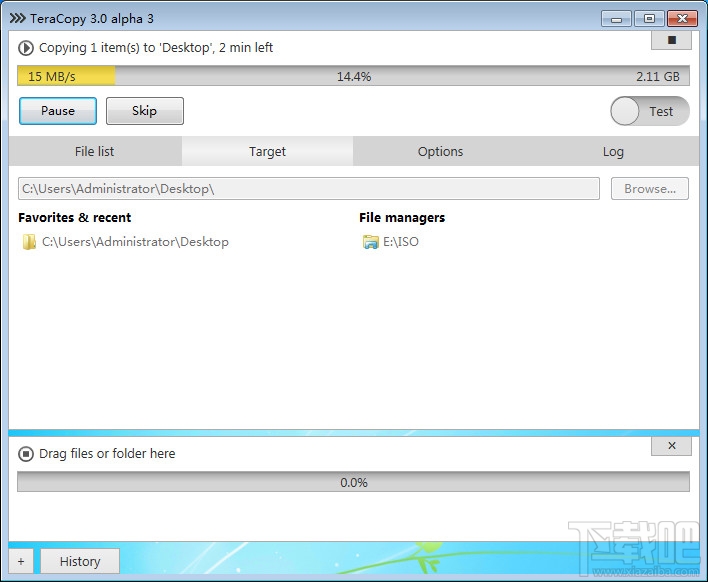
Task: Click the 0.0% progress bar of the empty job
Action: point(354,482)
